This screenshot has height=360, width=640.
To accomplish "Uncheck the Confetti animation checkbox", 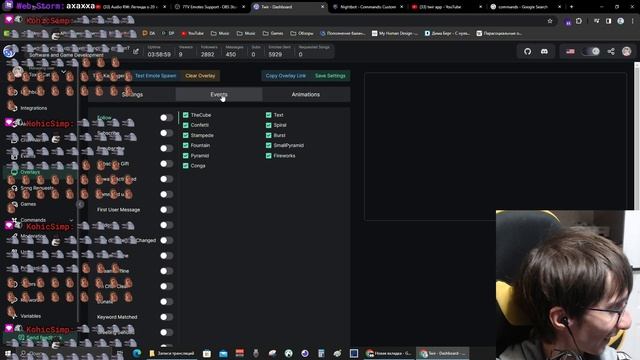I will pyautogui.click(x=186, y=125).
